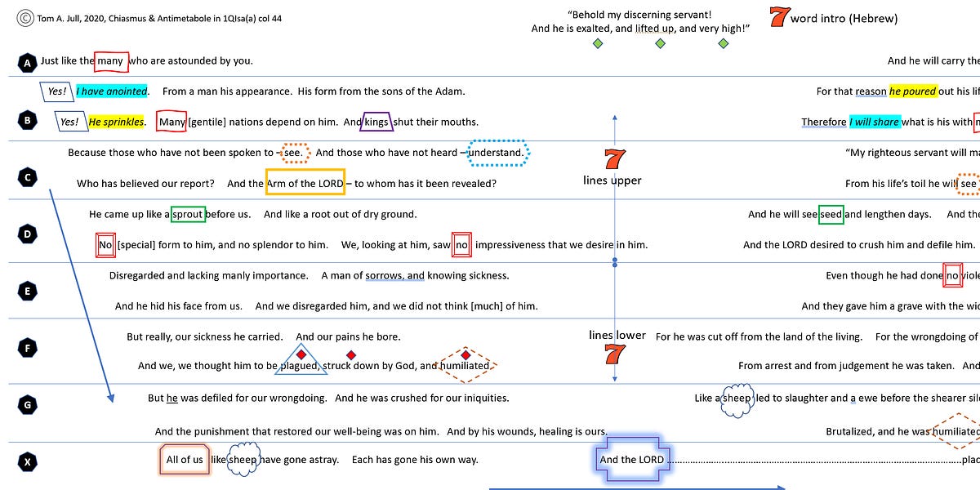The width and height of the screenshot is (980, 490).
Task: Expand the dashed diamond around "humiliated"
Action: tap(467, 366)
